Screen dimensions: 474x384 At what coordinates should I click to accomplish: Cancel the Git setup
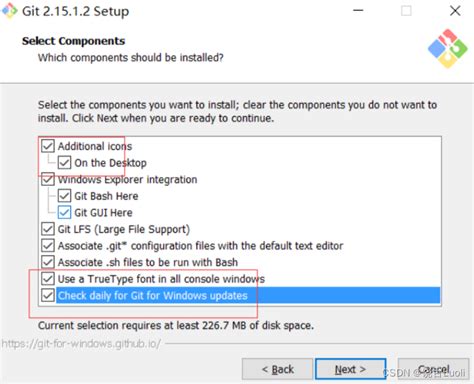click(433, 369)
